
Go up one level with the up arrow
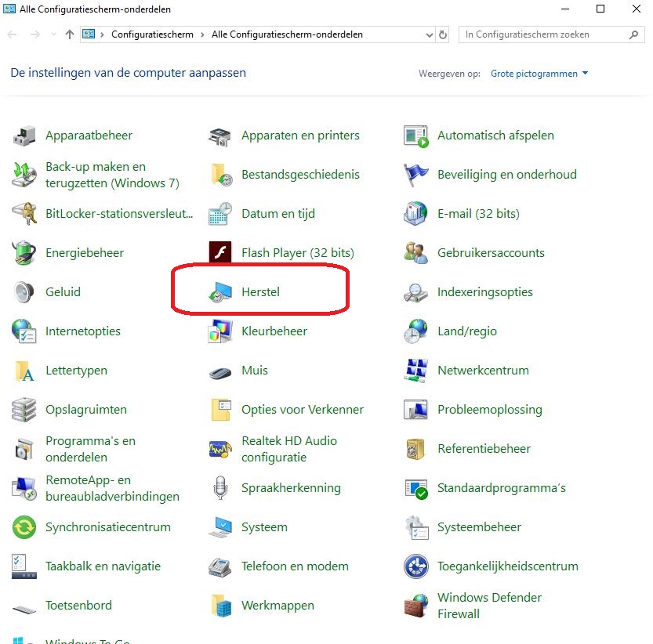70,35
